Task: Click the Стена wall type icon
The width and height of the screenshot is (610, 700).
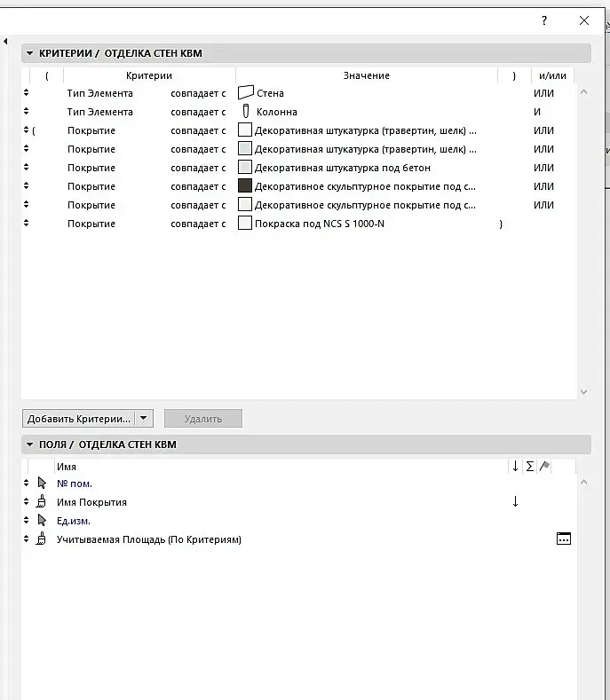Action: (x=245, y=93)
